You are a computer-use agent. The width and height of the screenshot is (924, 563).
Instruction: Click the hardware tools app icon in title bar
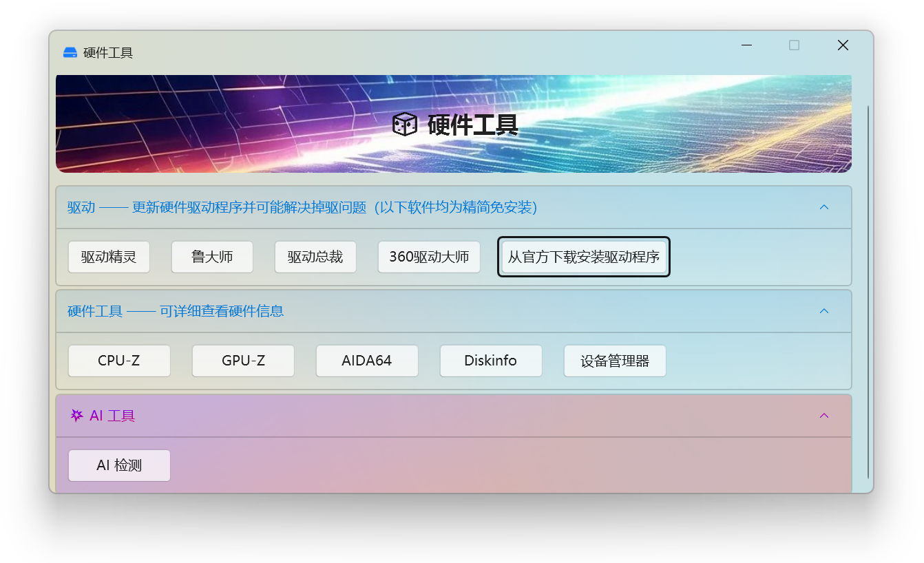point(70,52)
